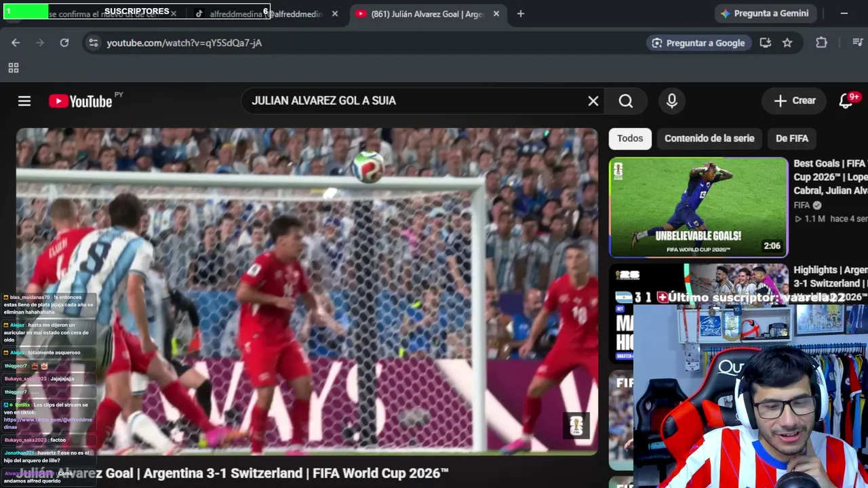The width and height of the screenshot is (868, 488).
Task: Open the browser extensions puzzle icon
Action: [821, 43]
